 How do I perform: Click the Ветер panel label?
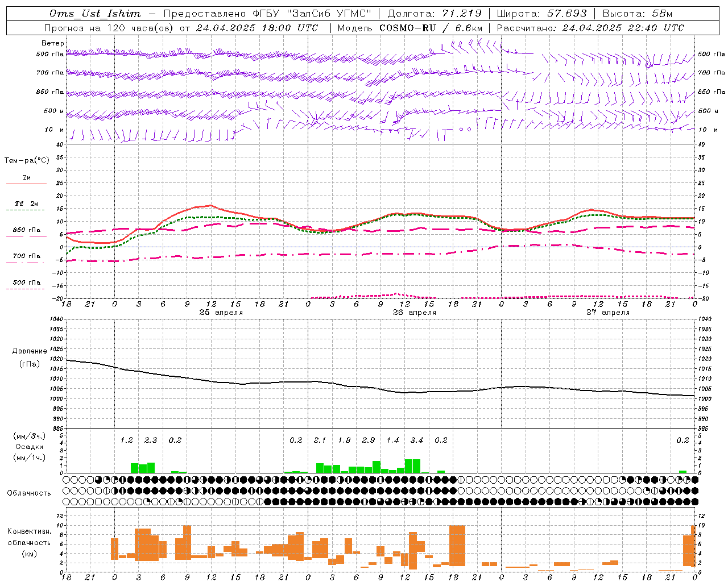coord(52,43)
